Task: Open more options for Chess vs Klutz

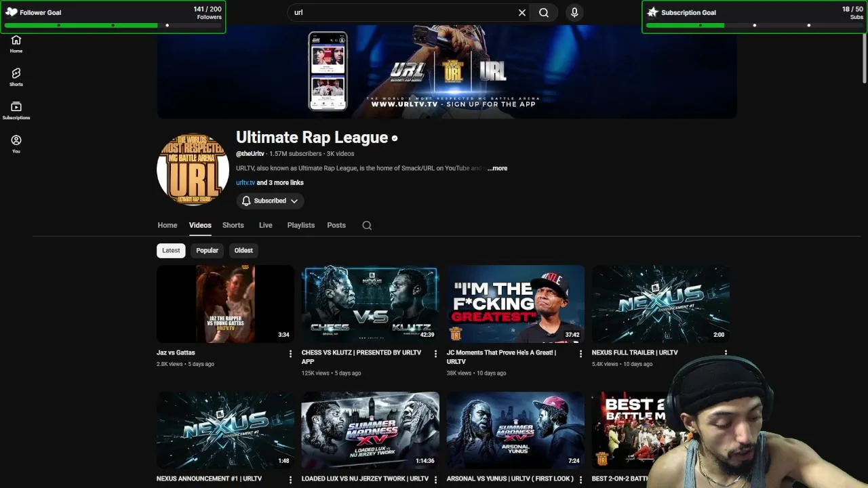Action: click(x=435, y=354)
